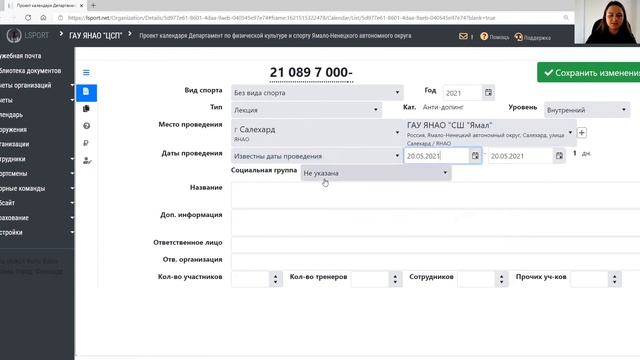
Task: Click the browser address bar search icon
Action: [566, 18]
